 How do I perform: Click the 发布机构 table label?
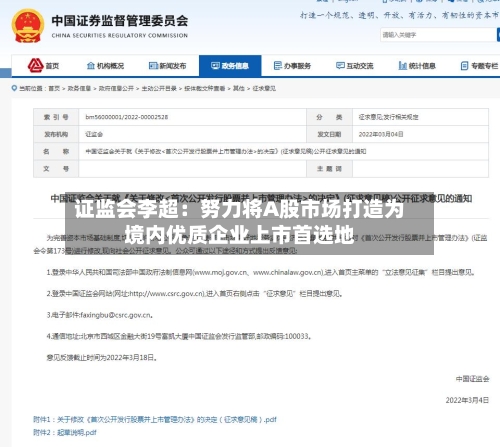(x=56, y=134)
